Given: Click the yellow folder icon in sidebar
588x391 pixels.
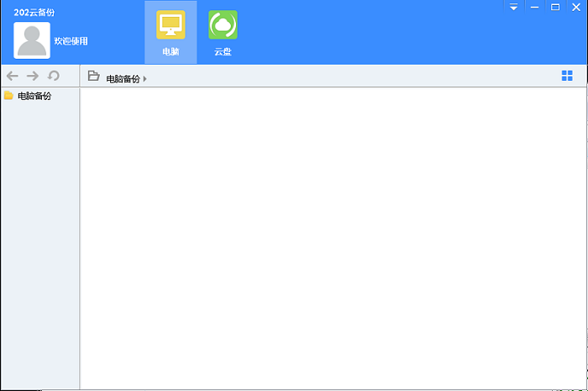Looking at the screenshot, I should click(8, 96).
